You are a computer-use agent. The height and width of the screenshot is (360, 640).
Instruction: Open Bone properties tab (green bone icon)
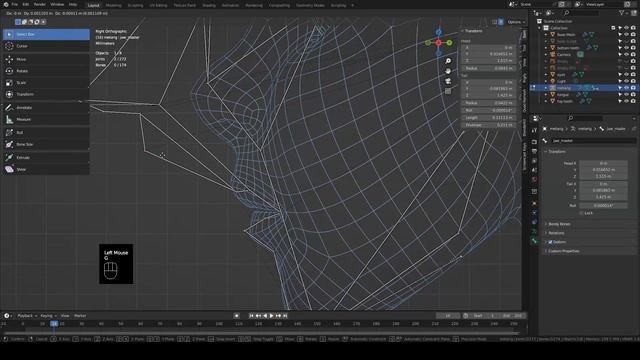pos(534,241)
